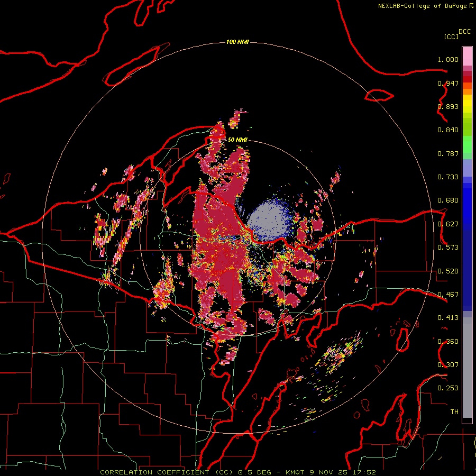The image size is (476, 476).
Task: Select the 0.893 legend value
Action: 448,106
